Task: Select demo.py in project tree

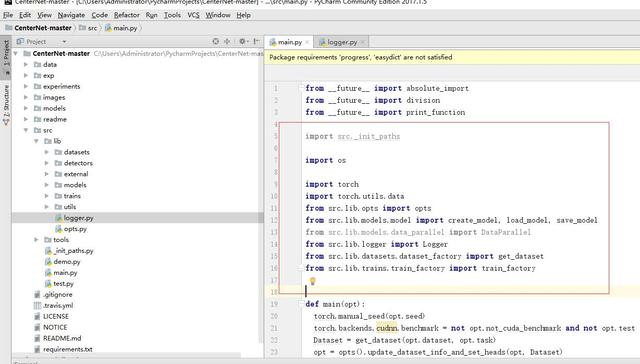Action: tap(67, 262)
